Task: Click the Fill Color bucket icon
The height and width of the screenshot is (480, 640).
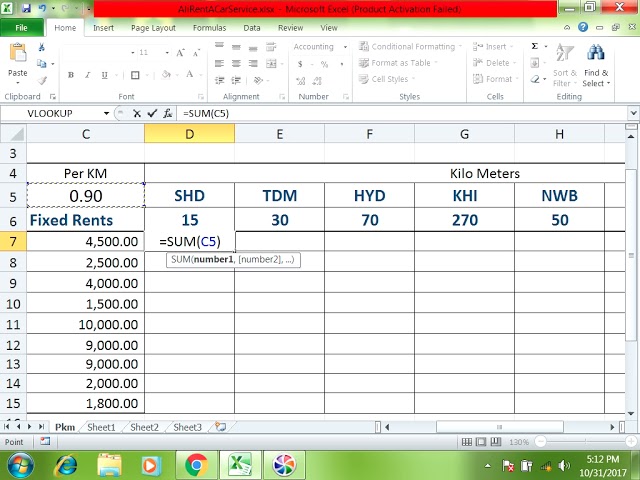Action: coord(166,75)
